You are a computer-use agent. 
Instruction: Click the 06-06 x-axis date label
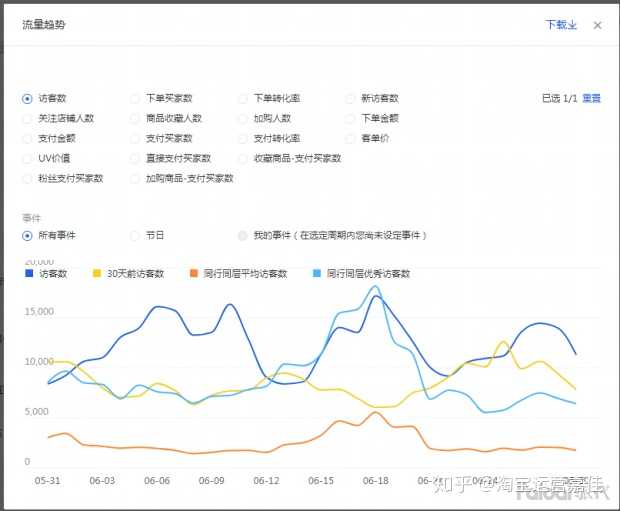coord(157,481)
